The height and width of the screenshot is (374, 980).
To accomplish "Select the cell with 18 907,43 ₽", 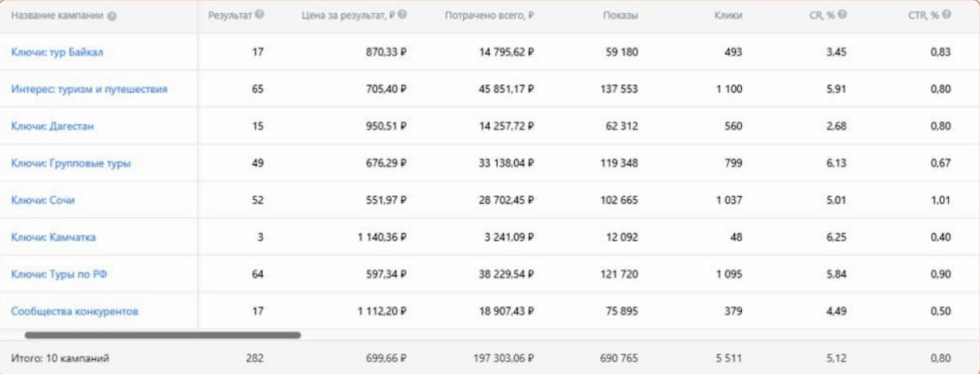I will click(507, 311).
